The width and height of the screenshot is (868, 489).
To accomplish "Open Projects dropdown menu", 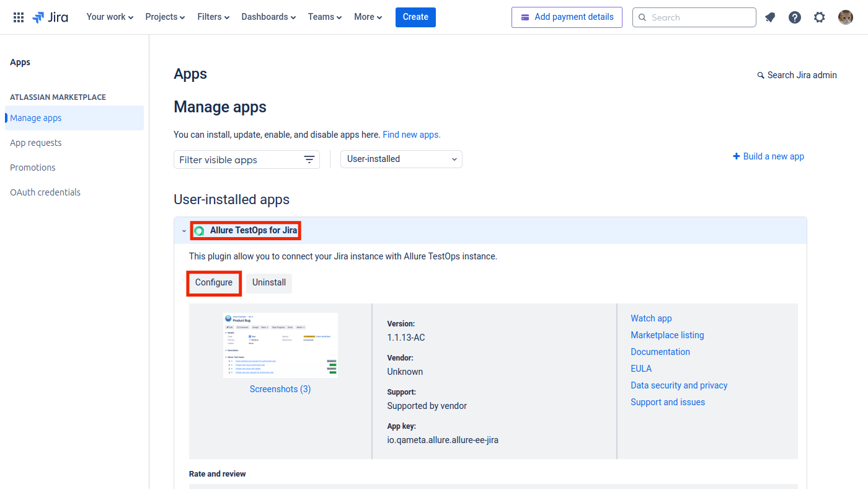I will tap(165, 17).
